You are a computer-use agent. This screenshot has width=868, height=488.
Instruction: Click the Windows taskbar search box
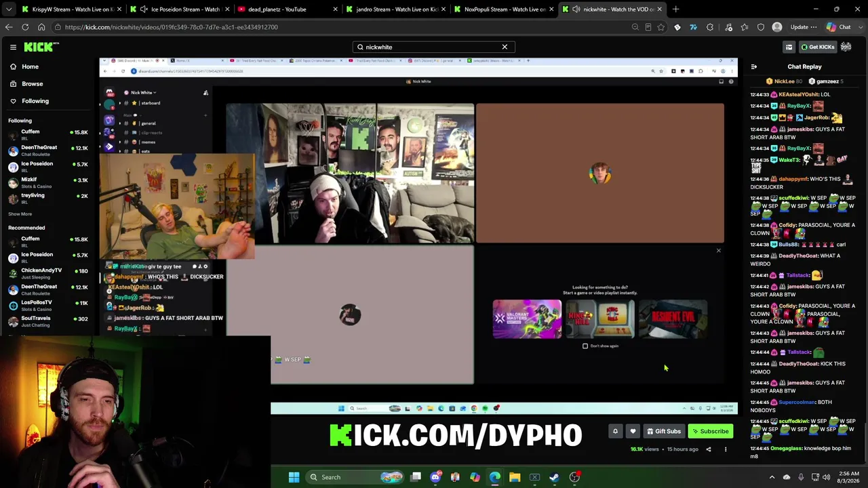356,477
